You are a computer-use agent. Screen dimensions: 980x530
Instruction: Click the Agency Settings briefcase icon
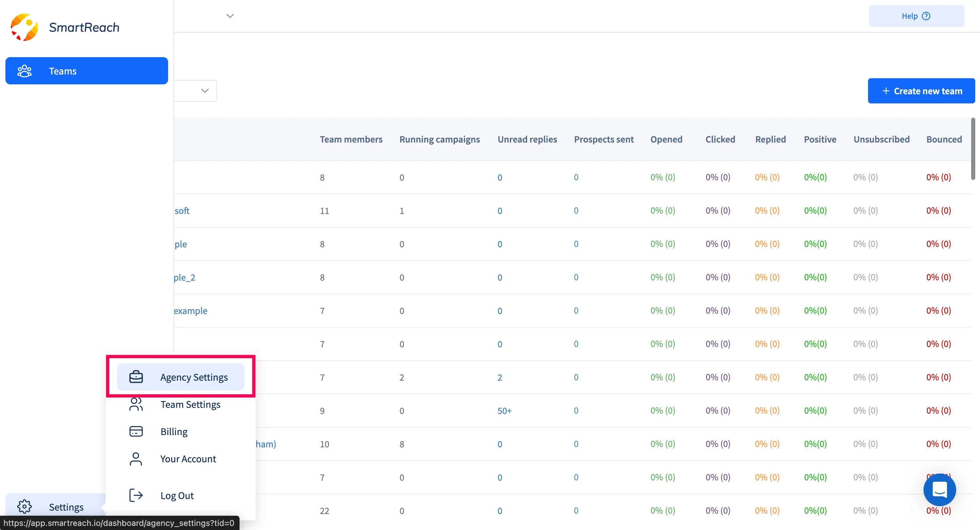click(x=136, y=377)
